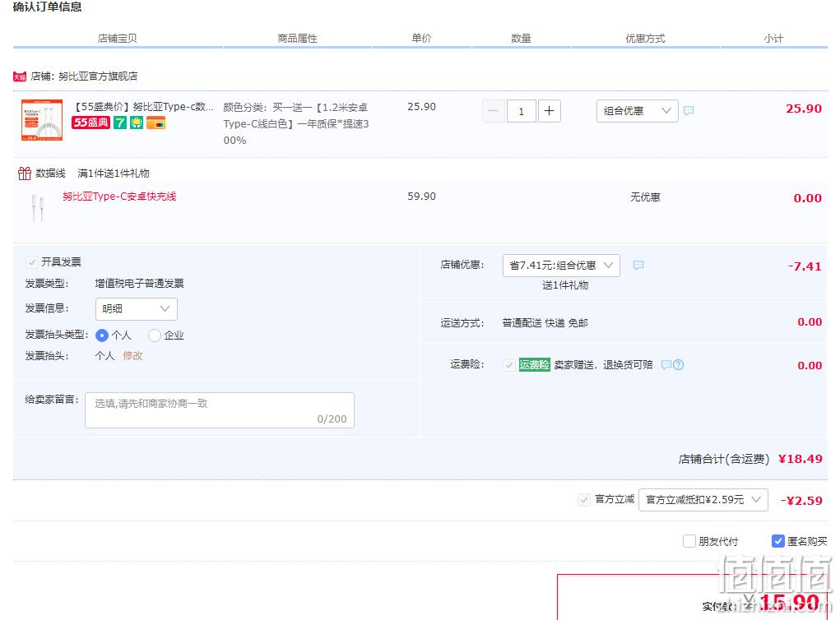Select 个人 invoice header type
The image size is (840, 620).
(102, 335)
